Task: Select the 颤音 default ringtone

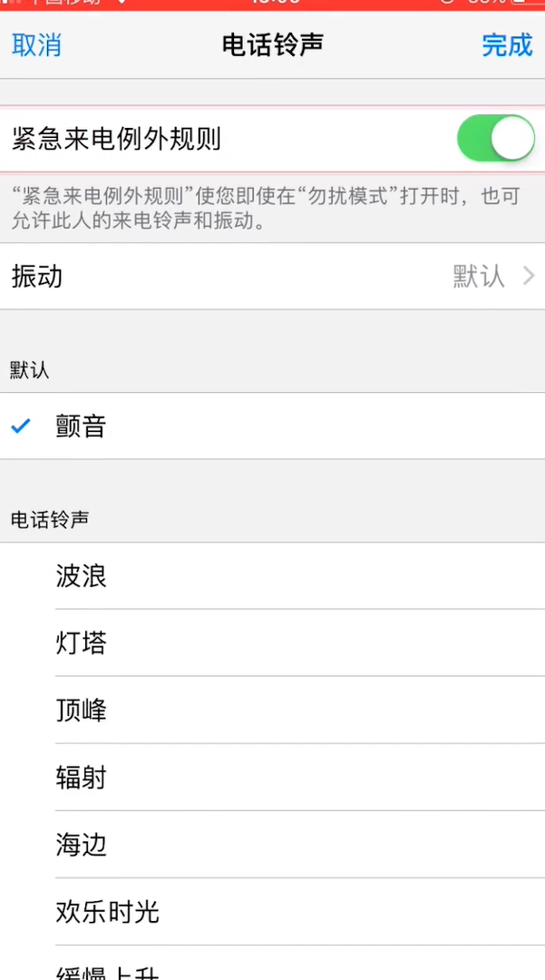Action: click(x=272, y=426)
